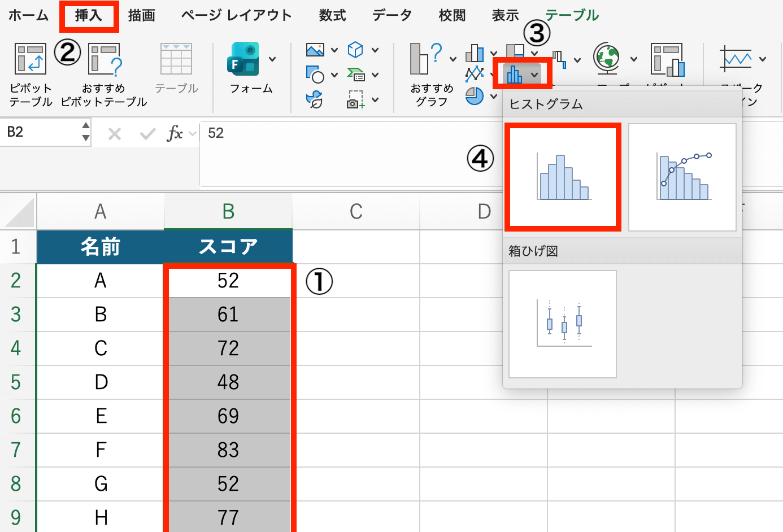Screen dimensions: 783x532
Task: Expand the Recommended Charts dropdown arrow
Action: pos(453,59)
